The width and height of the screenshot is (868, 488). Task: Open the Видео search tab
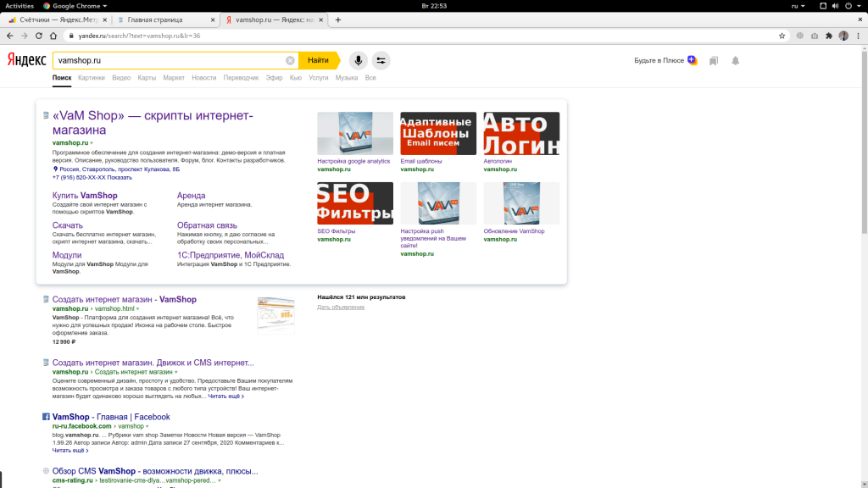coord(121,78)
